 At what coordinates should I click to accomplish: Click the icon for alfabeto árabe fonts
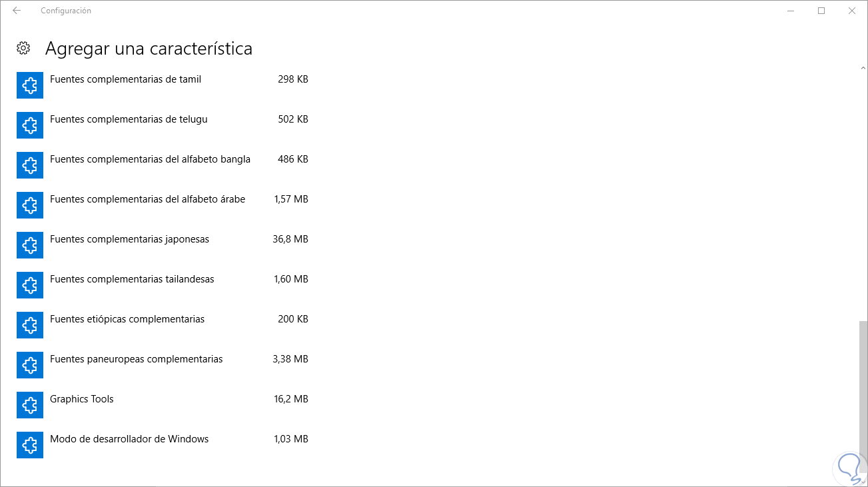pyautogui.click(x=30, y=206)
